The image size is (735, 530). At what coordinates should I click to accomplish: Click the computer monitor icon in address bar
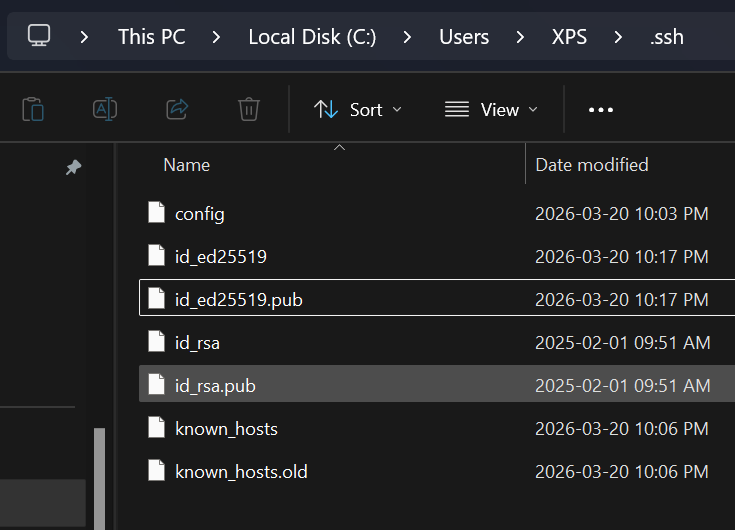click(x=39, y=37)
